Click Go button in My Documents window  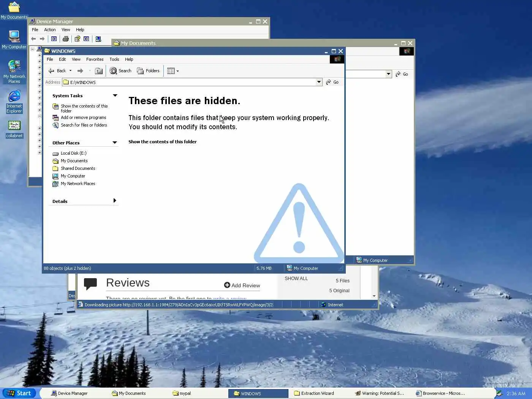pyautogui.click(x=402, y=74)
